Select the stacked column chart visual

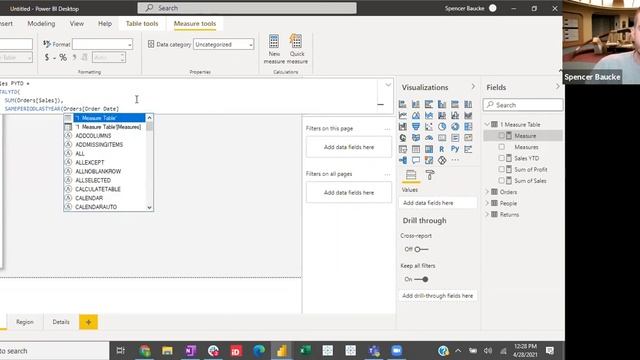tap(416, 104)
